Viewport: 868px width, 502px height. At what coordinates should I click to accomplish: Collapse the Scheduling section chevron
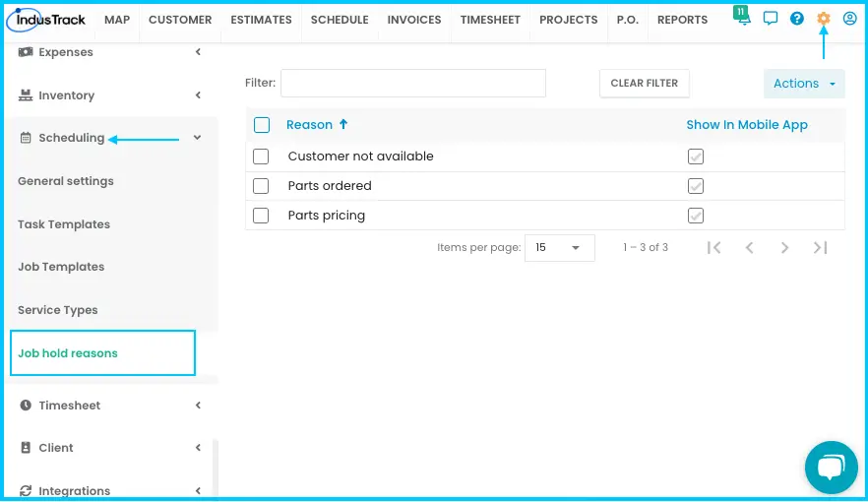(x=197, y=138)
